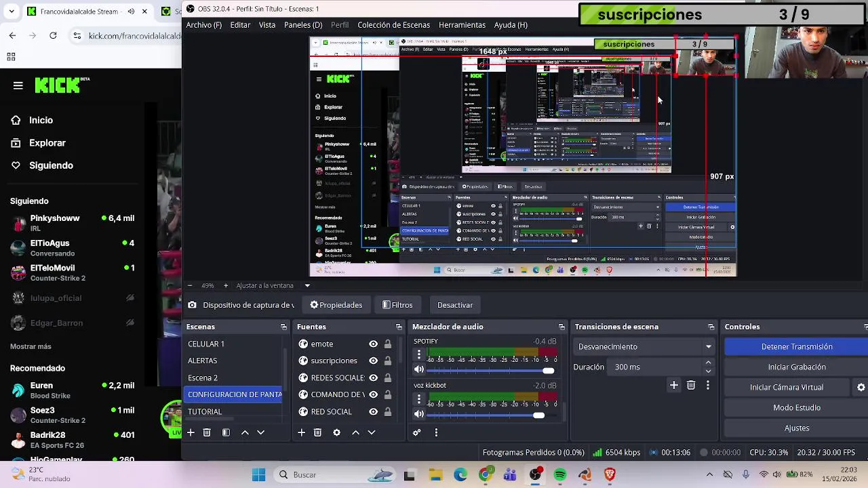Open Vista menu
Screen dimensions: 868x488
267,24
